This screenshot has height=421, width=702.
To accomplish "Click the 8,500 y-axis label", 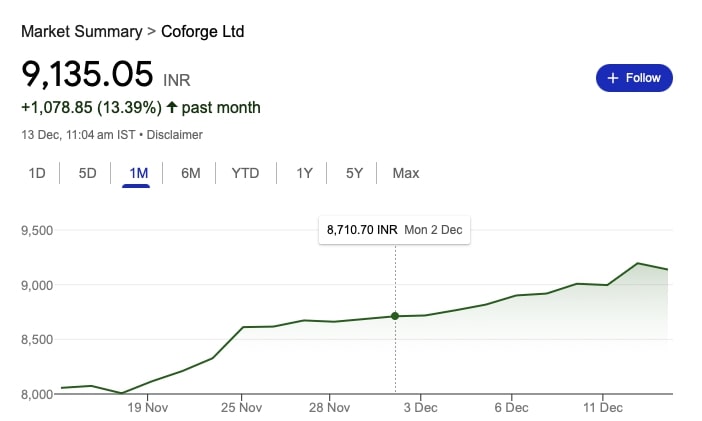I will pyautogui.click(x=37, y=339).
